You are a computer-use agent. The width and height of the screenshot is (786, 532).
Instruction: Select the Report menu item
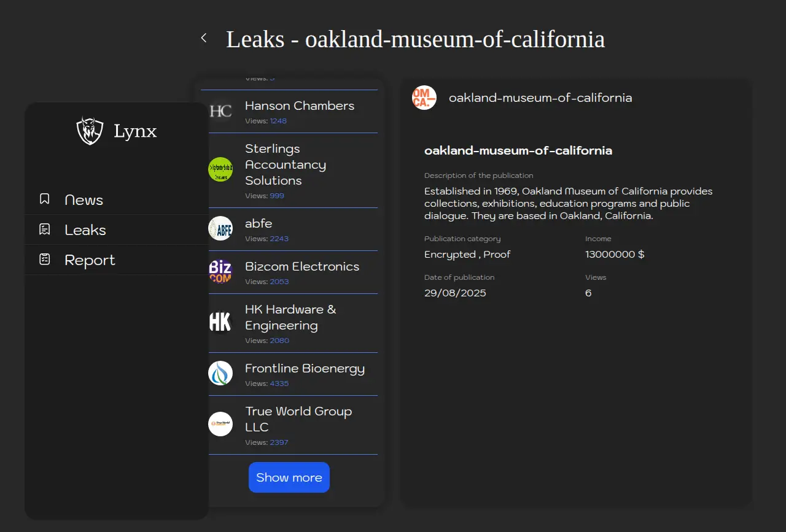tap(90, 260)
